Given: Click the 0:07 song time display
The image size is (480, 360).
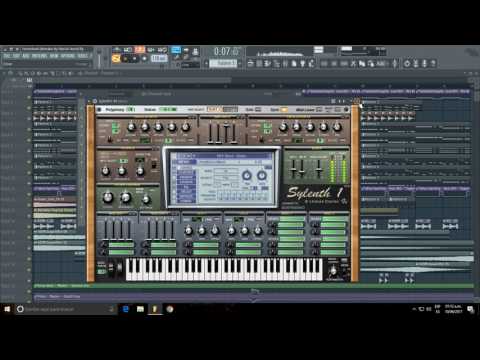Looking at the screenshot, I should point(227,52).
